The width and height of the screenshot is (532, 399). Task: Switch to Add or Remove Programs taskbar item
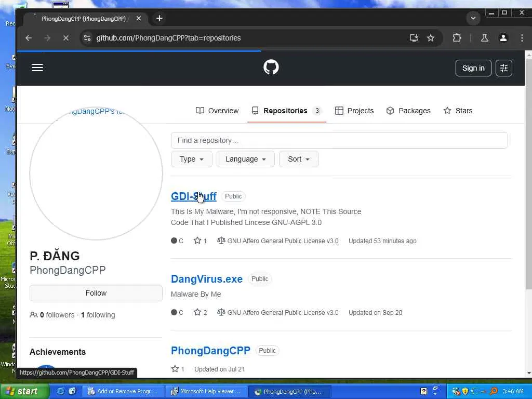(123, 392)
